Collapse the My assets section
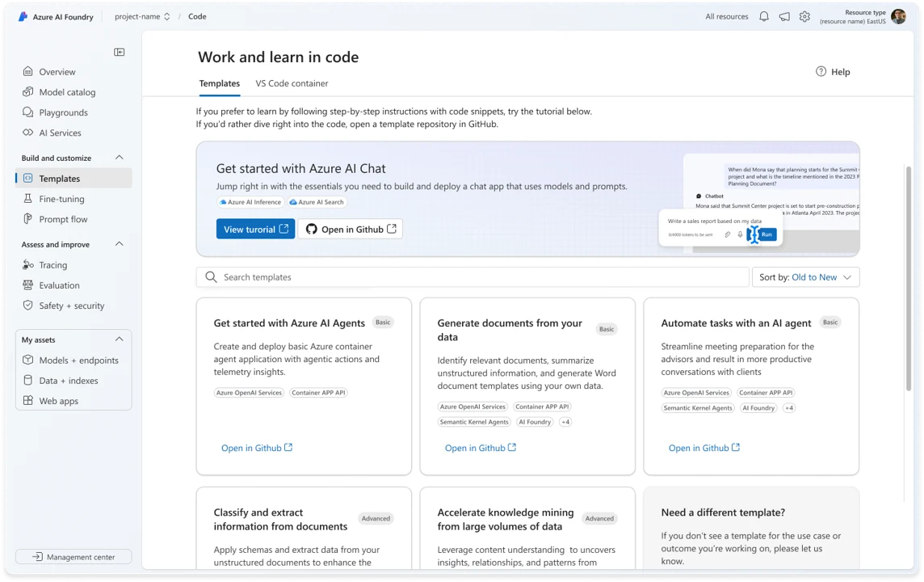 tap(119, 339)
